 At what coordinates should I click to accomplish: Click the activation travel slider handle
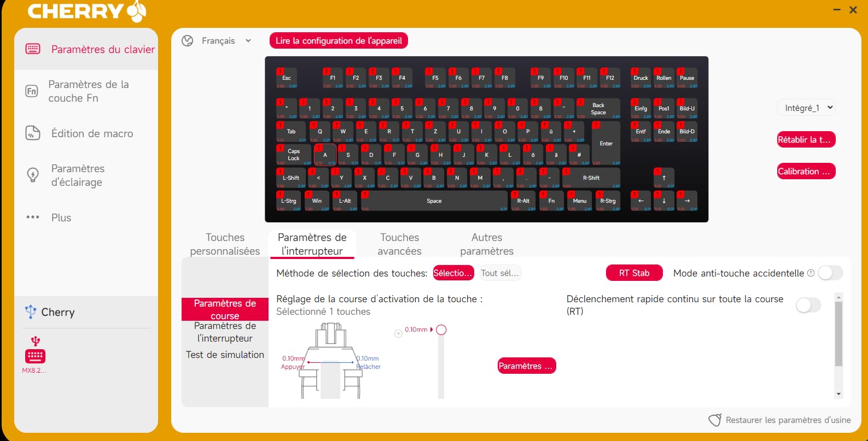pyautogui.click(x=441, y=330)
